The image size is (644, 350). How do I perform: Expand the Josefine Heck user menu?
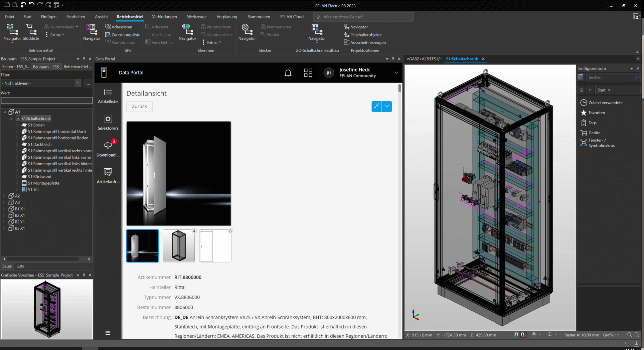pyautogui.click(x=396, y=73)
